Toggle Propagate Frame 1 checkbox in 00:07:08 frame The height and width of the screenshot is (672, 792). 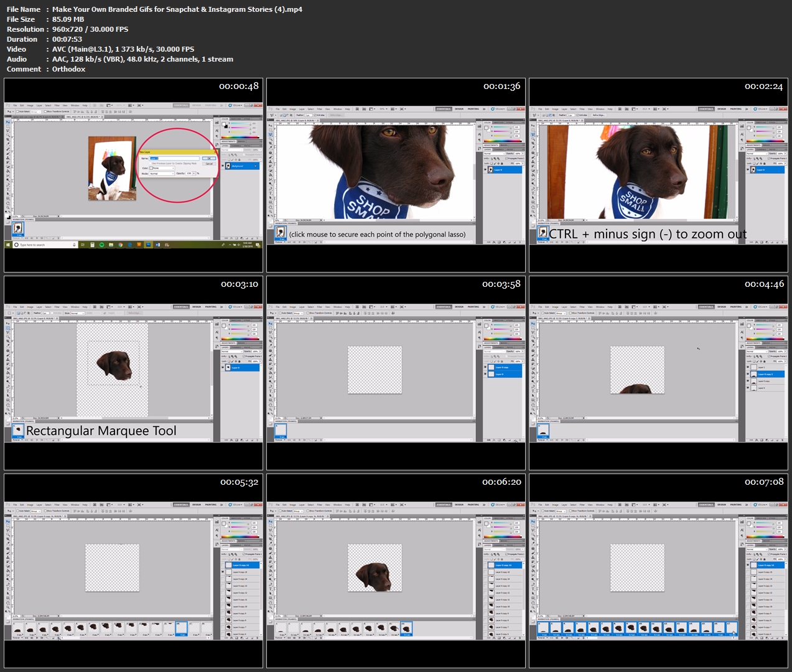tap(769, 554)
